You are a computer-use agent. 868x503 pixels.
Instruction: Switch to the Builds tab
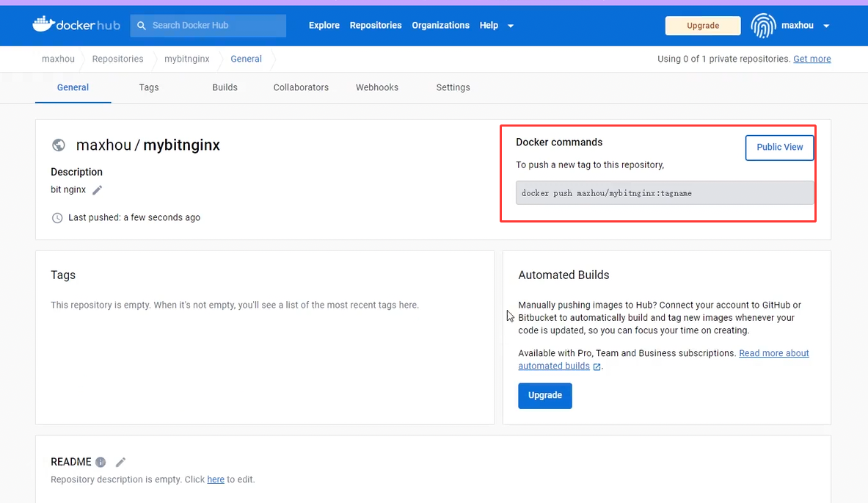click(225, 87)
